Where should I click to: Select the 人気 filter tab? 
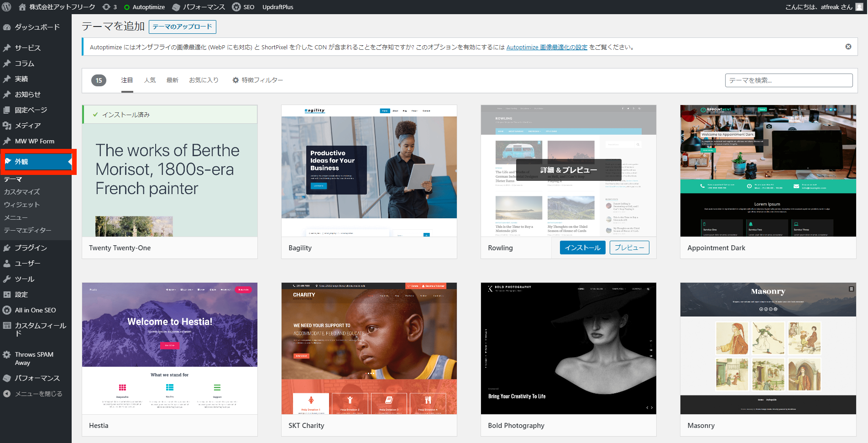click(x=150, y=80)
